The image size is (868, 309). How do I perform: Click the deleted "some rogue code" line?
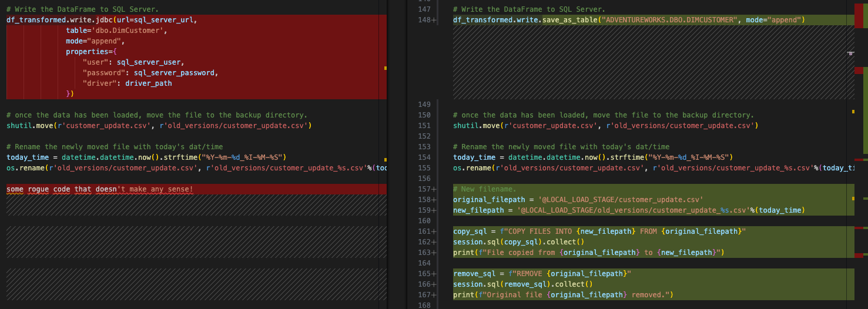click(100, 189)
